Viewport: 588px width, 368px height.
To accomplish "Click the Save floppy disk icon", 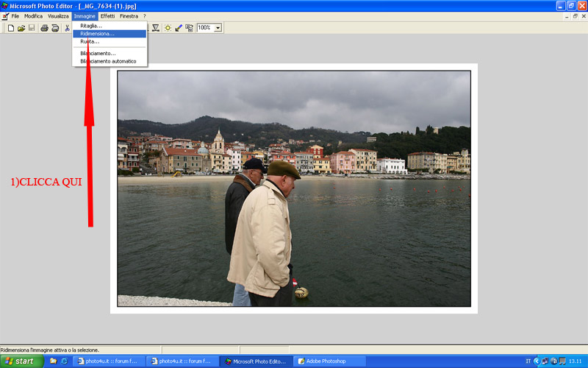I will 32,28.
